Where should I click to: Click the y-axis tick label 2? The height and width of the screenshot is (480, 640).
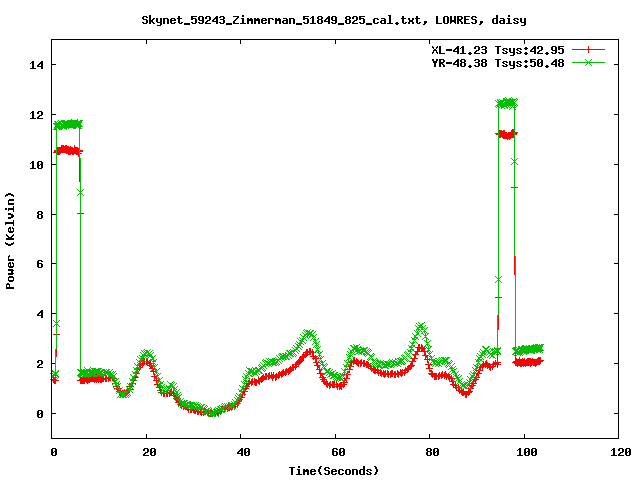[x=40, y=364]
